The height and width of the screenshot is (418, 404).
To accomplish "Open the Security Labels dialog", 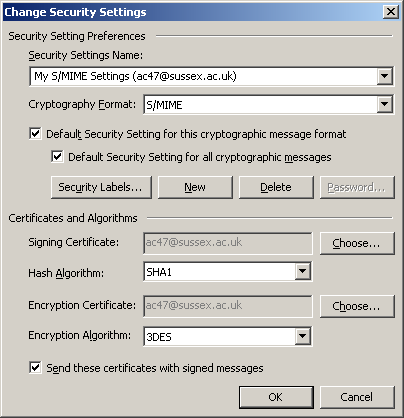I will (101, 187).
